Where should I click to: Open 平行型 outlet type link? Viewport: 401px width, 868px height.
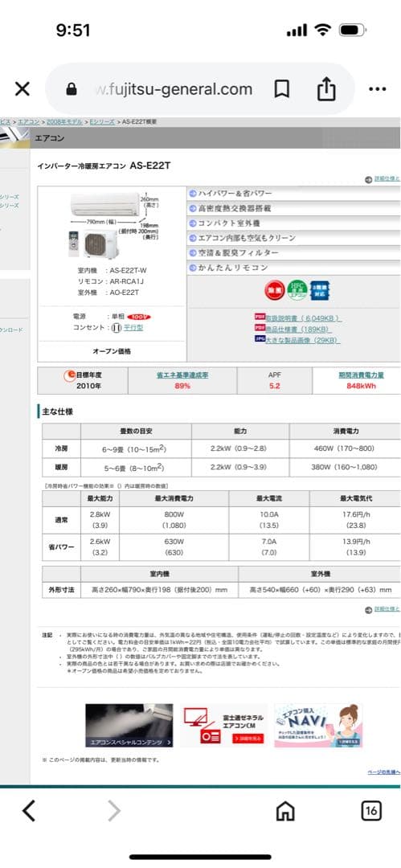point(133,328)
